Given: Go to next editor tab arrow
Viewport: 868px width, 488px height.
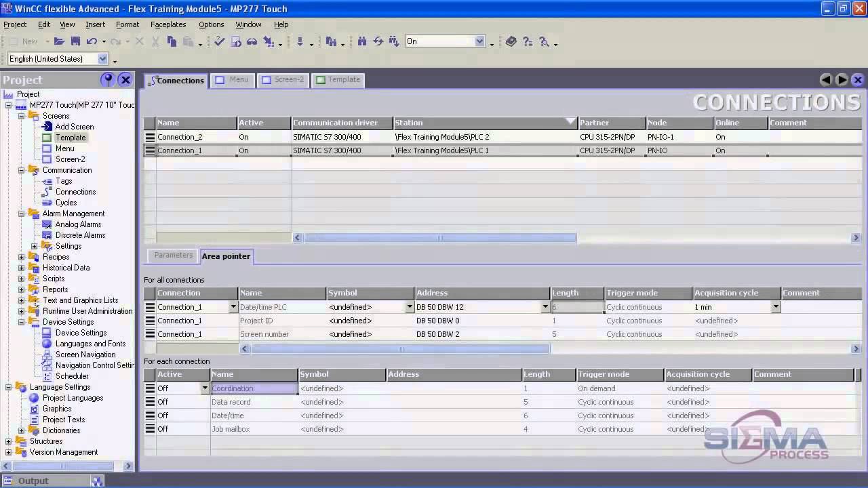Looking at the screenshot, I should tap(842, 79).
